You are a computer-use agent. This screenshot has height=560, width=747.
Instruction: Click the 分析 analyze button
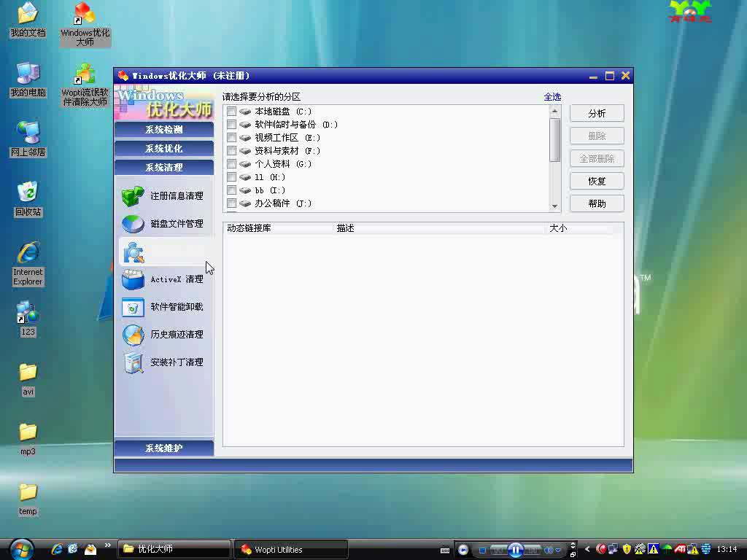(597, 113)
